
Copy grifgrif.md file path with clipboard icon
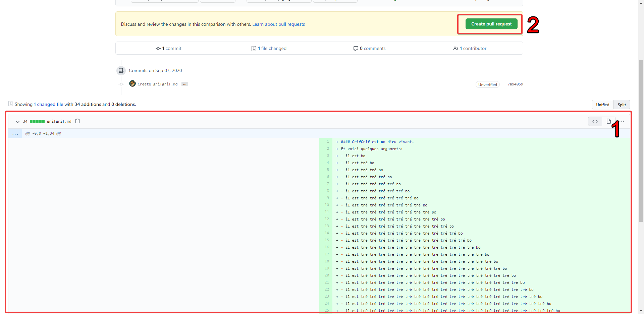[x=77, y=121]
